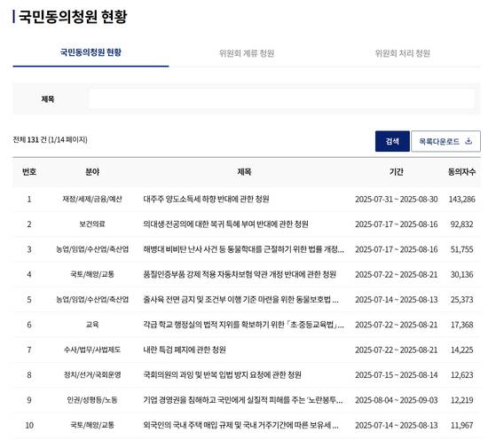Select category 농업/임업/수산업/축산업 in row 3
The height and width of the screenshot is (448, 496).
point(92,249)
